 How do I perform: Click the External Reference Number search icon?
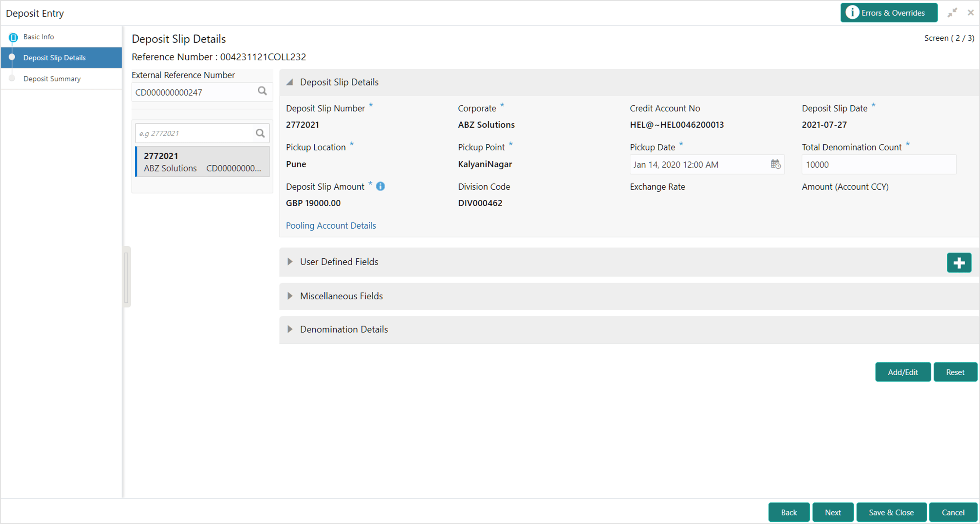(262, 91)
